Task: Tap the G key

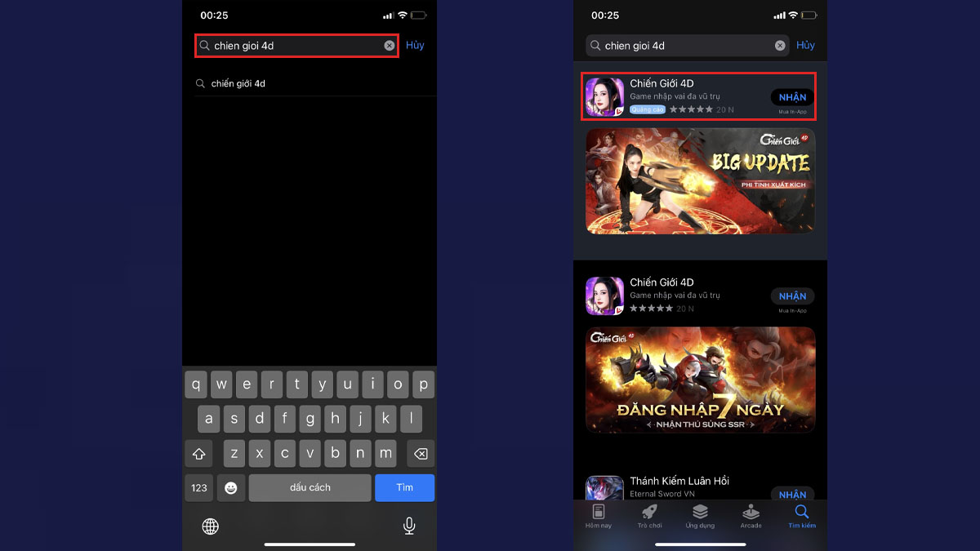Action: [x=310, y=419]
